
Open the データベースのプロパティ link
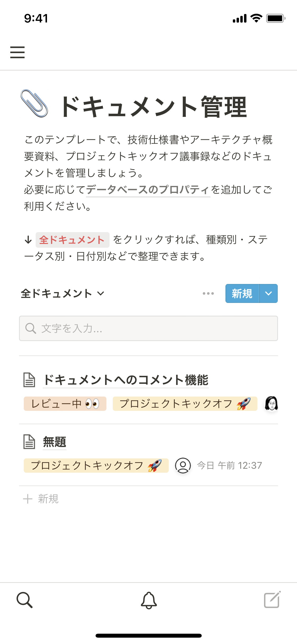pyautogui.click(x=148, y=190)
